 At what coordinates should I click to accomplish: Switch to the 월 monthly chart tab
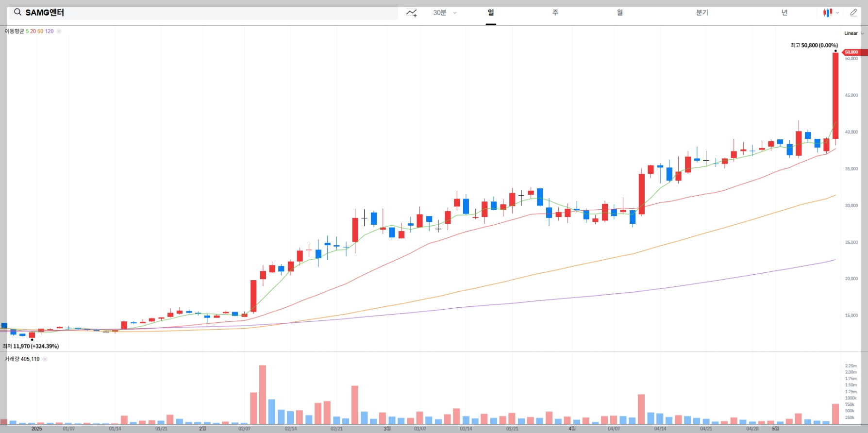click(620, 13)
